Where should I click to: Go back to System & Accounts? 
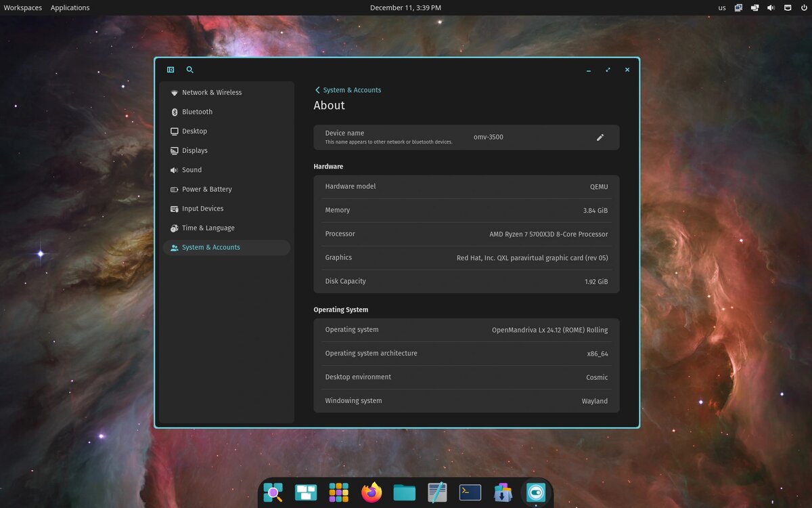347,89
